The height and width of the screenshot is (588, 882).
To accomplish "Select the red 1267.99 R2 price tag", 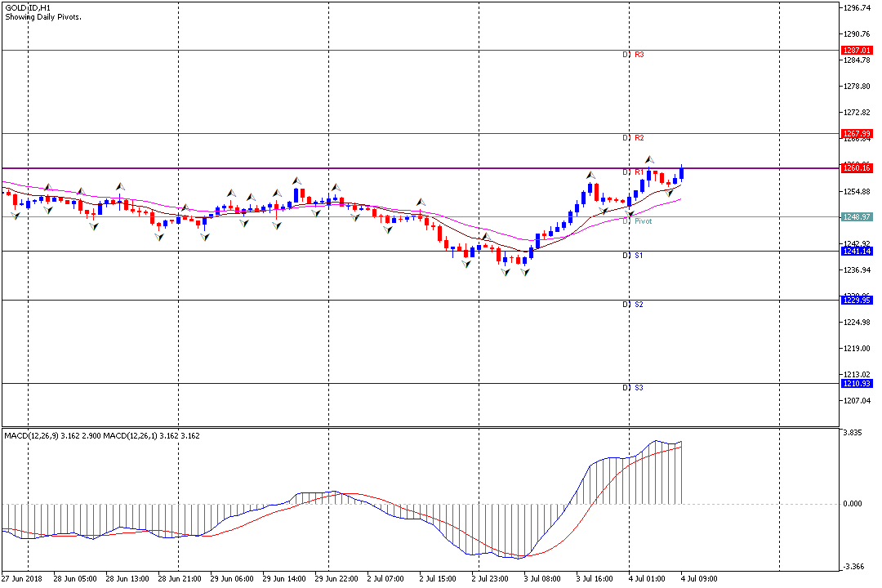I will (x=857, y=133).
